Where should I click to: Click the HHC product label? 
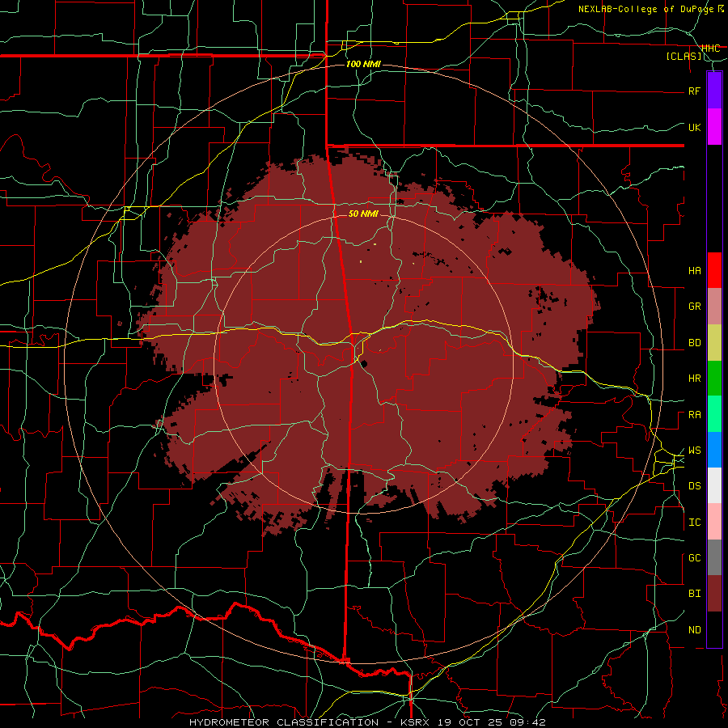coord(710,49)
